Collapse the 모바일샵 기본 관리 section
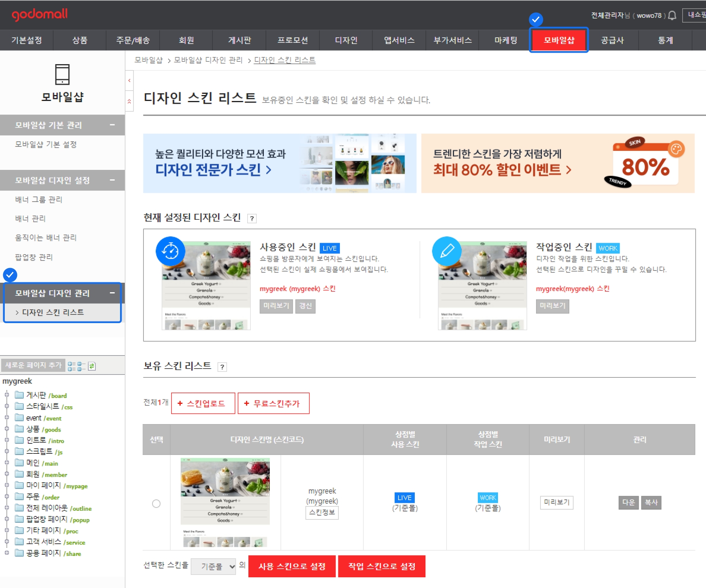Screen dimensions: 706x588 point(112,125)
